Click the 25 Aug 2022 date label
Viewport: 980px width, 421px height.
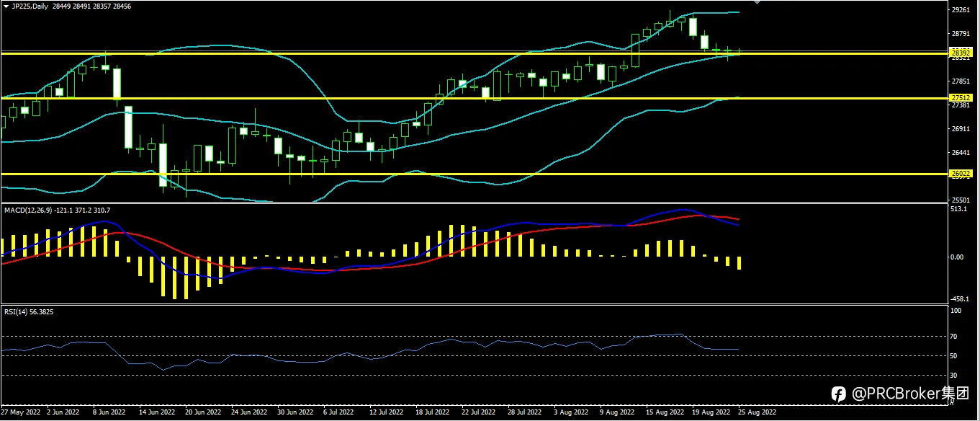tap(759, 413)
